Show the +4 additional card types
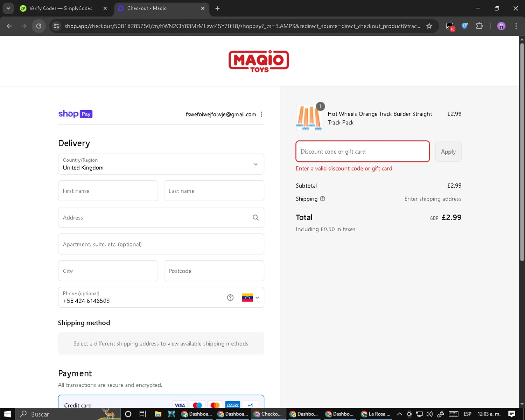Screen dimensions: 525x420 click(x=250, y=405)
